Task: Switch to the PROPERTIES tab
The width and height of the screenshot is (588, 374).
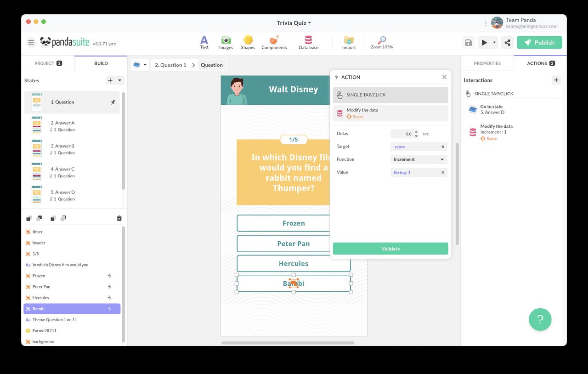Action: [487, 63]
